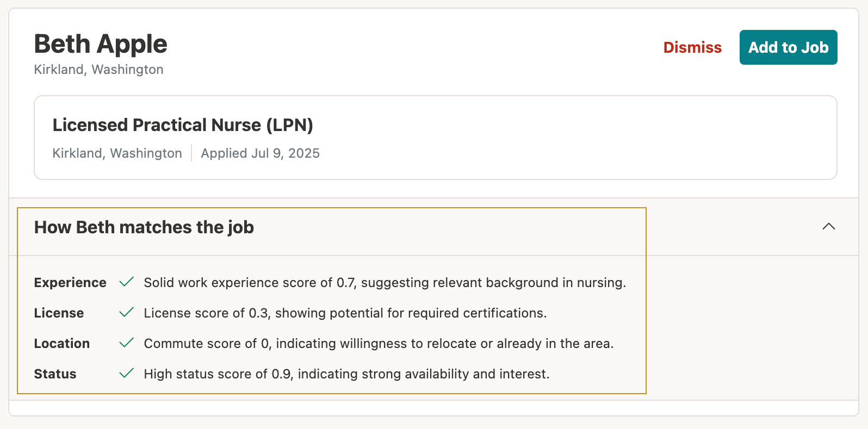
Task: Select the Location label
Action: pos(61,344)
